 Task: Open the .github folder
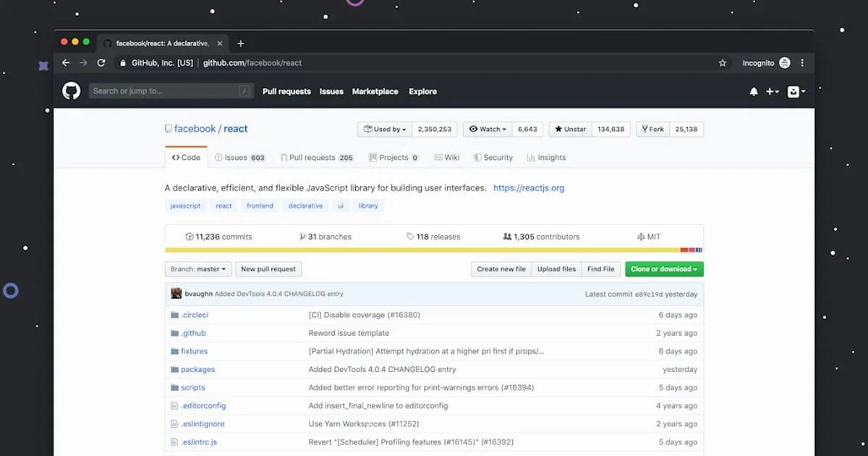point(192,333)
